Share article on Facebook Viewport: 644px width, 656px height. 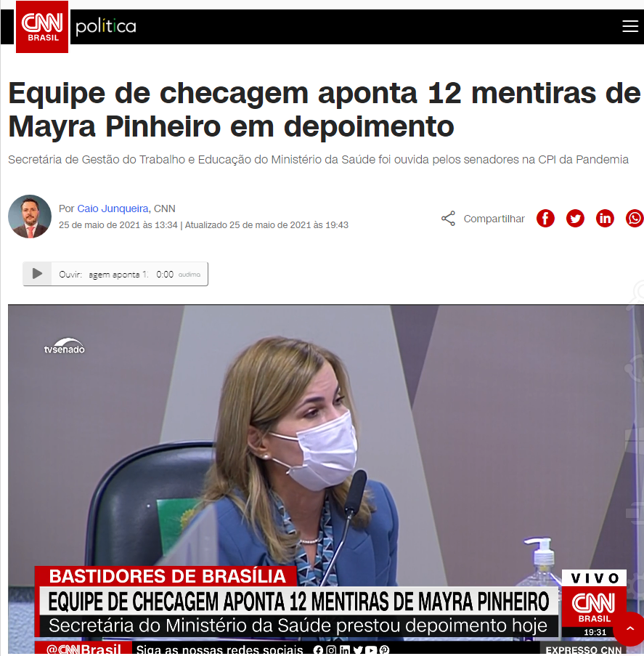coord(545,219)
